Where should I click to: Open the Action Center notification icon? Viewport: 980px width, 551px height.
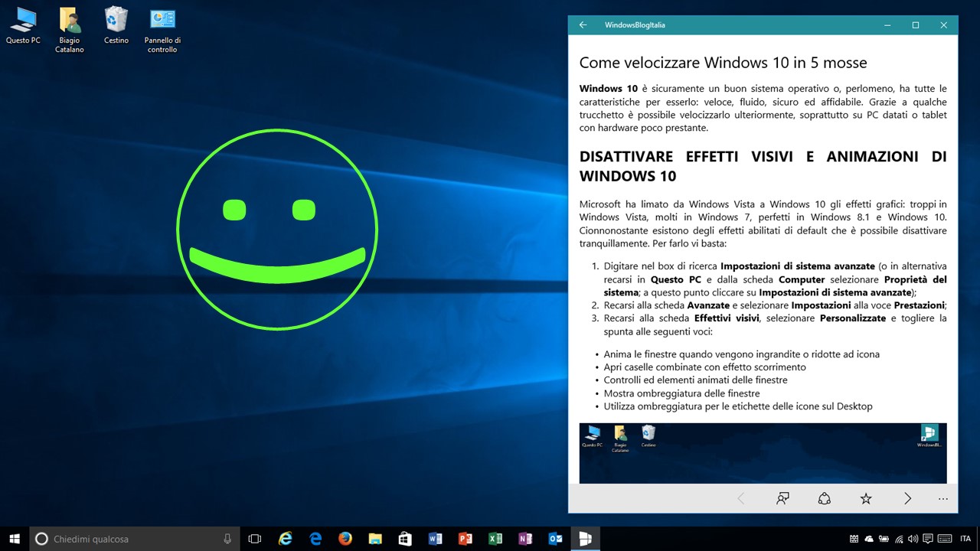click(x=928, y=539)
